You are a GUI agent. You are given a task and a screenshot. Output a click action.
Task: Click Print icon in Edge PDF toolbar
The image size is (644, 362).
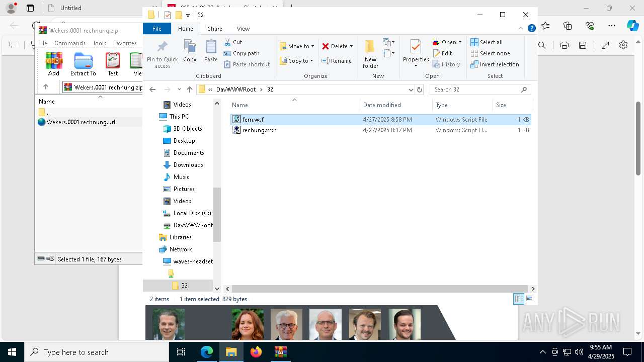[x=565, y=45]
